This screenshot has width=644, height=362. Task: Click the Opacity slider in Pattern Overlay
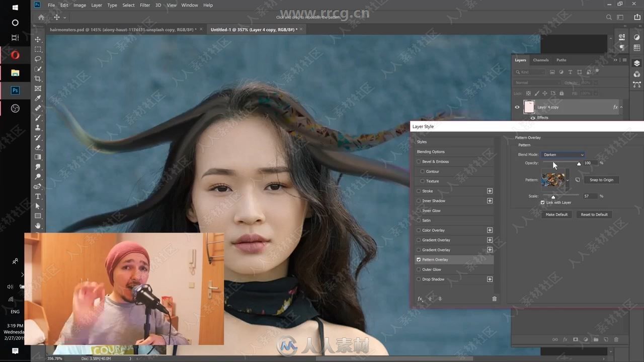coord(561,163)
